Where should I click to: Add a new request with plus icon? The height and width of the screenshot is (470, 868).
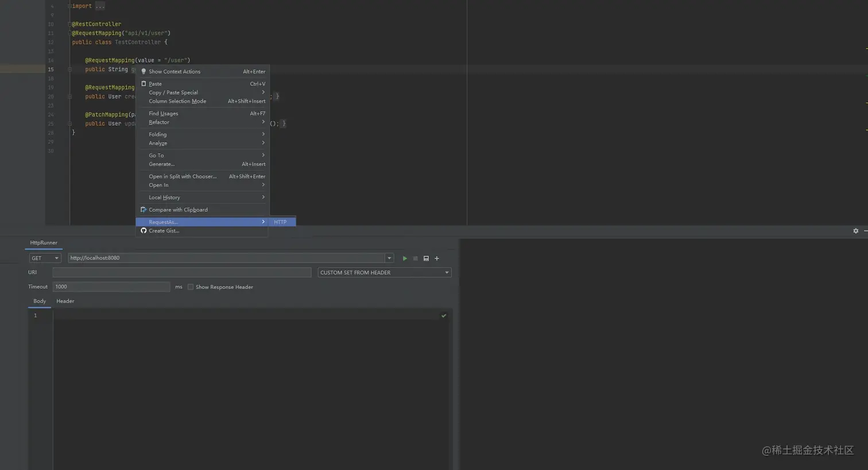437,259
